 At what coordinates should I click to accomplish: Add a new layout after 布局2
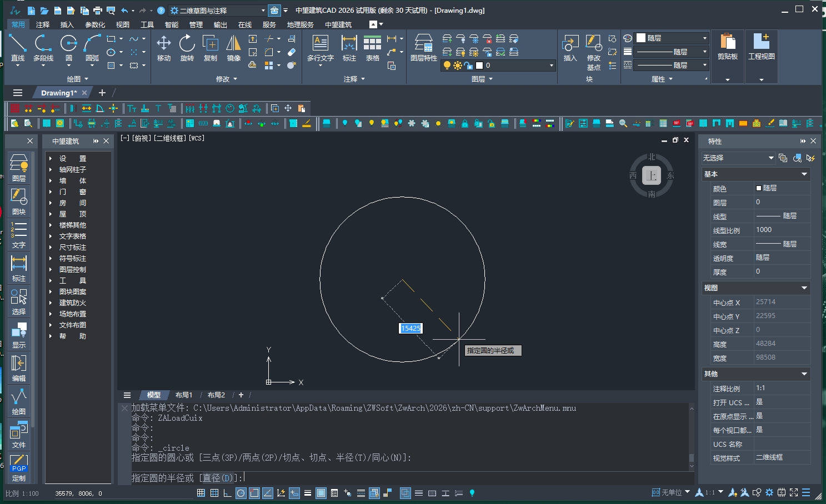(241, 395)
